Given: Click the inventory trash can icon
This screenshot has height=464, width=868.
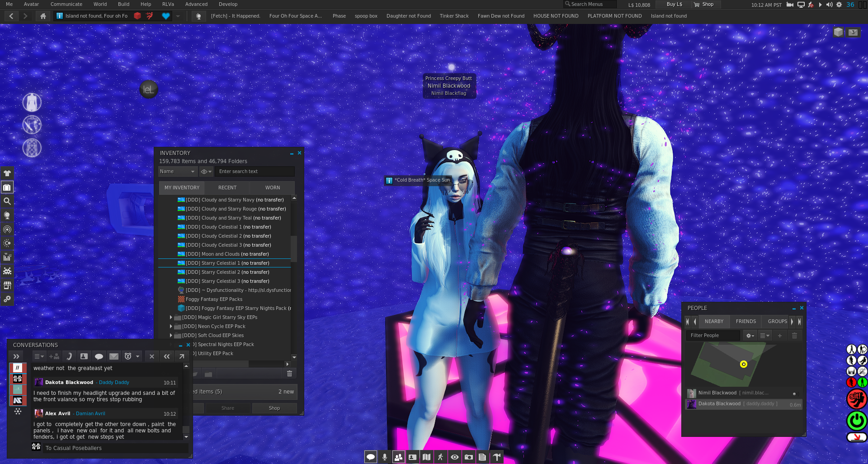Looking at the screenshot, I should coord(289,374).
